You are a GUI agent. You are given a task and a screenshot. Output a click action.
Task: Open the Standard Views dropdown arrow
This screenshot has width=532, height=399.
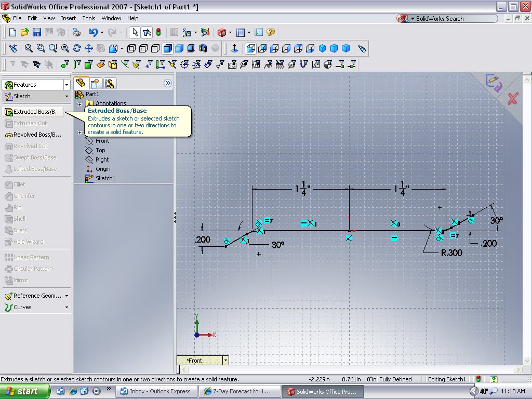point(122,48)
